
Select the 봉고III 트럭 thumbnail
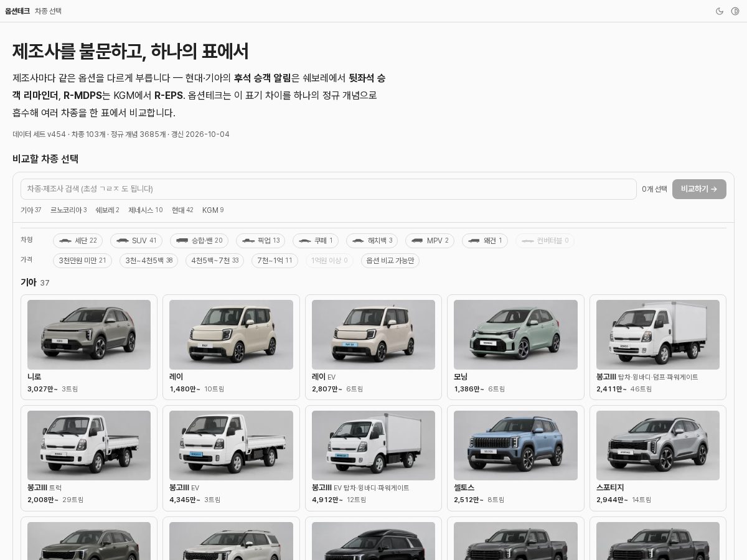[89, 446]
